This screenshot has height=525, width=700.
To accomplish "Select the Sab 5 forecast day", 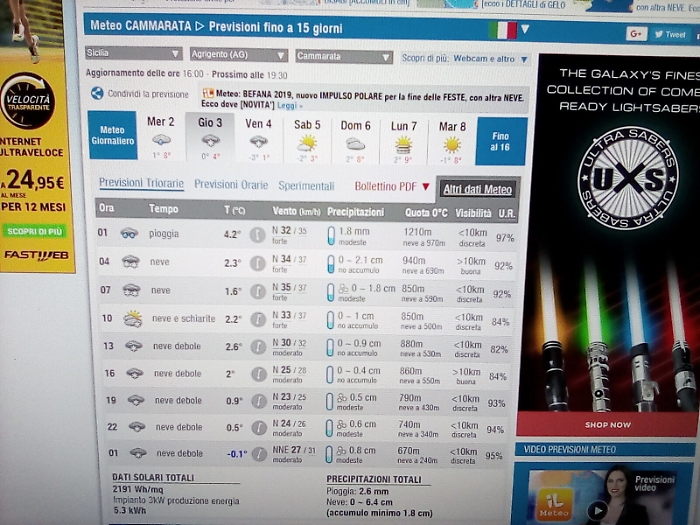I will [306, 138].
